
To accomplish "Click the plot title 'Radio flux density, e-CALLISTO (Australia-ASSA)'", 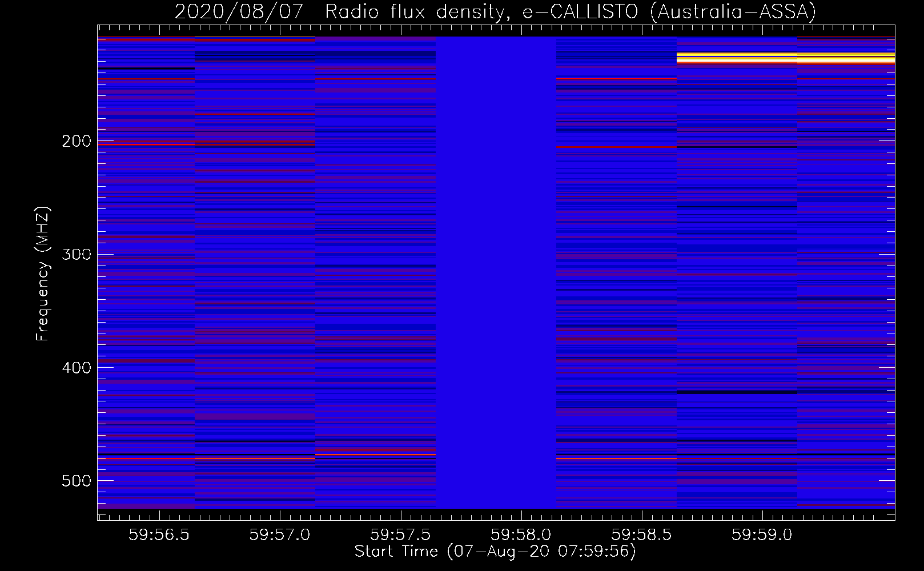I will tap(571, 11).
